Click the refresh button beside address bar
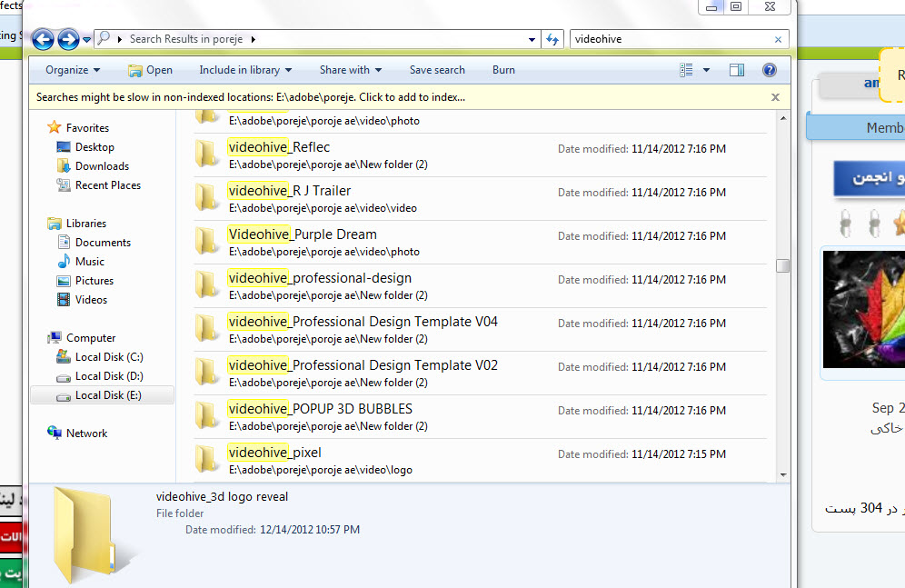Screen dimensions: 905x588 point(552,39)
